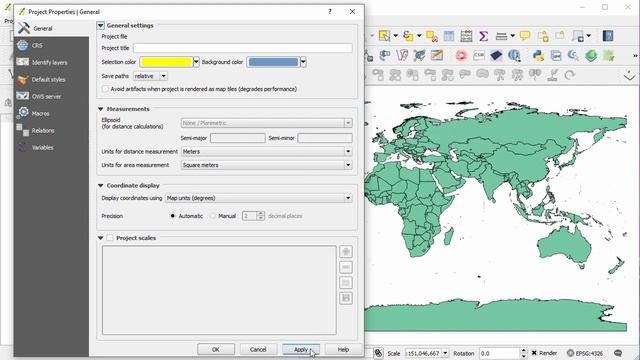
Task: Collapse the General settings group
Action: [x=100, y=25]
